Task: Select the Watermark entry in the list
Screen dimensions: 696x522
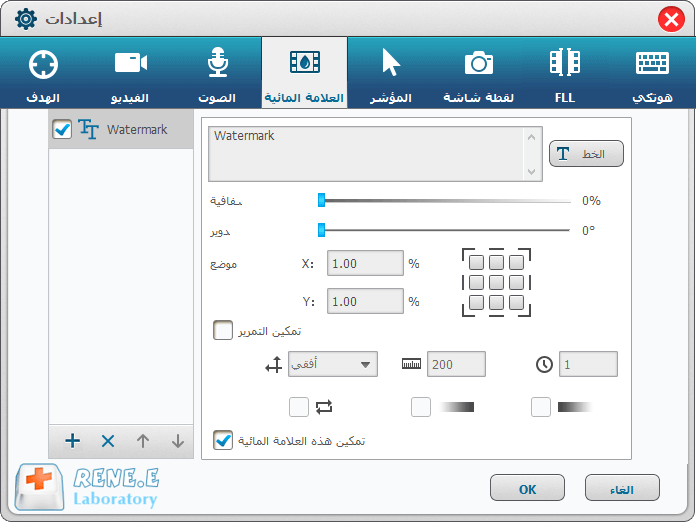Action: 121,129
